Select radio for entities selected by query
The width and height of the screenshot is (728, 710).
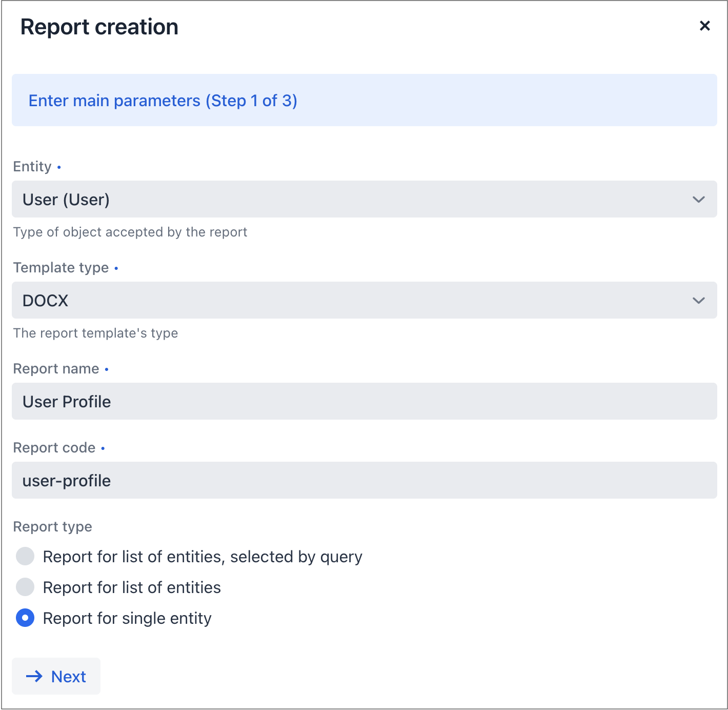pos(25,556)
